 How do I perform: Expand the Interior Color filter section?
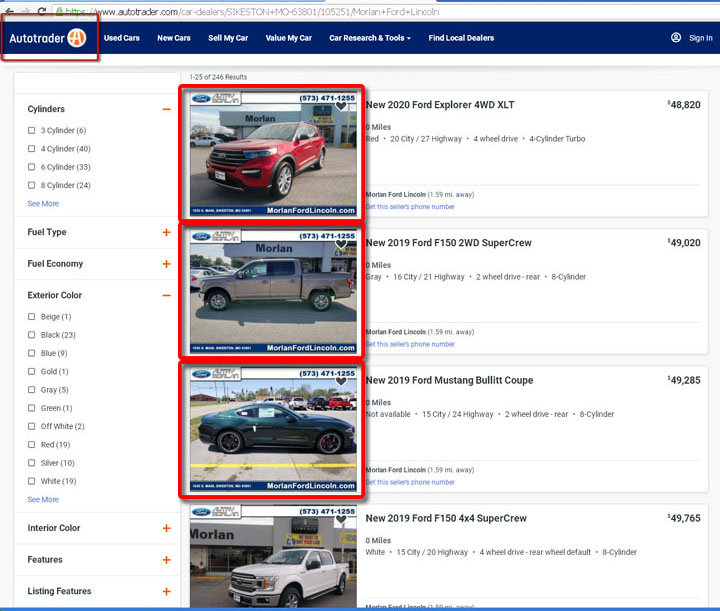(166, 528)
